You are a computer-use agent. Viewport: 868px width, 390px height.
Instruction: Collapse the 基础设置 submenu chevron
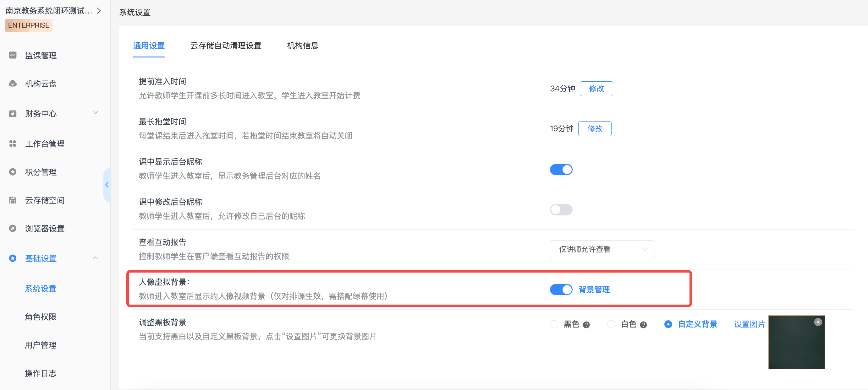coord(95,258)
